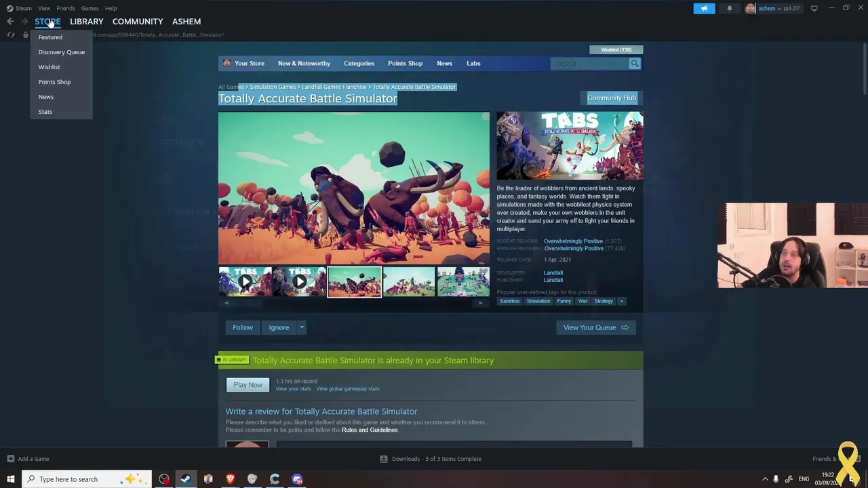Click View Your Queue button
Image resolution: width=868 pixels, height=488 pixels.
click(x=595, y=327)
